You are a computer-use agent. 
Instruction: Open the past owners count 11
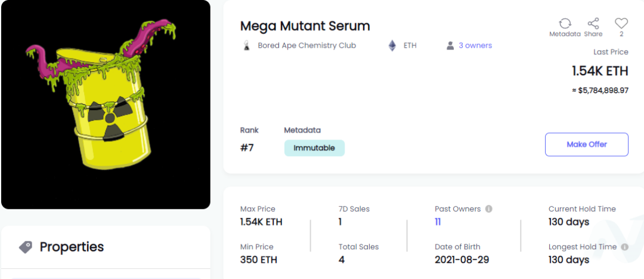point(438,222)
